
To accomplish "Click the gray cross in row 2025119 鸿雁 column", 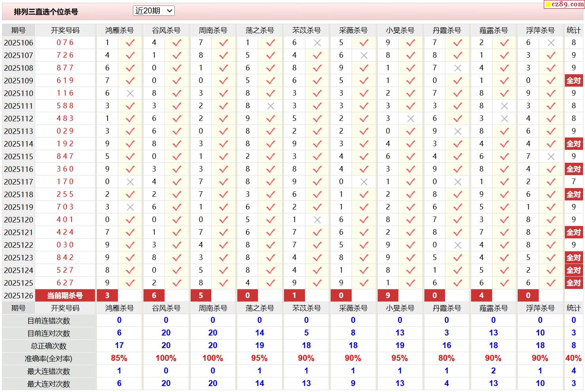I will point(130,207).
